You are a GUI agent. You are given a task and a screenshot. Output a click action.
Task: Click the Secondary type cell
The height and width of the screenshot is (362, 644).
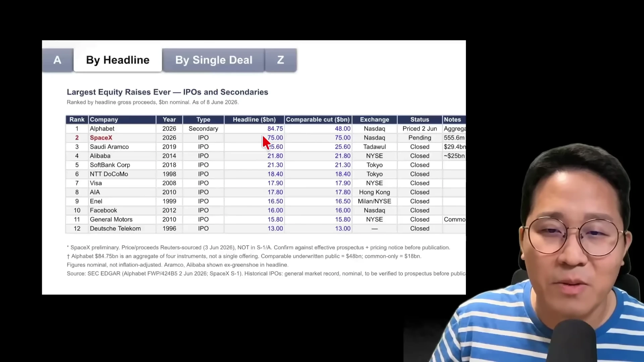tap(203, 129)
